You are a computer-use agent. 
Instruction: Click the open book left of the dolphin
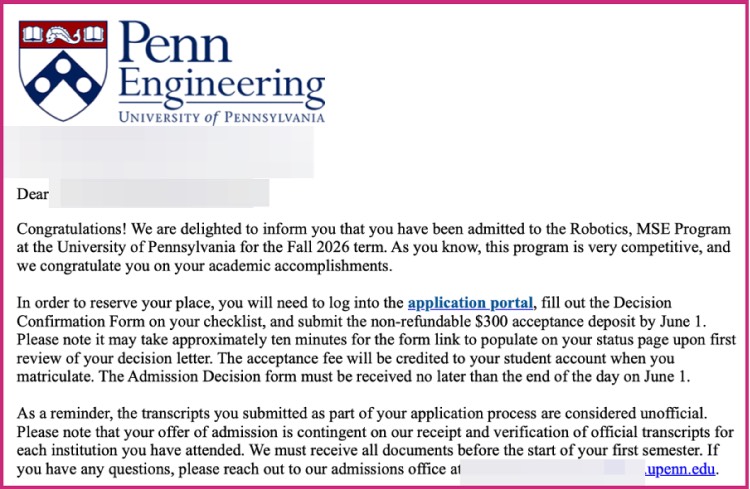point(33,34)
